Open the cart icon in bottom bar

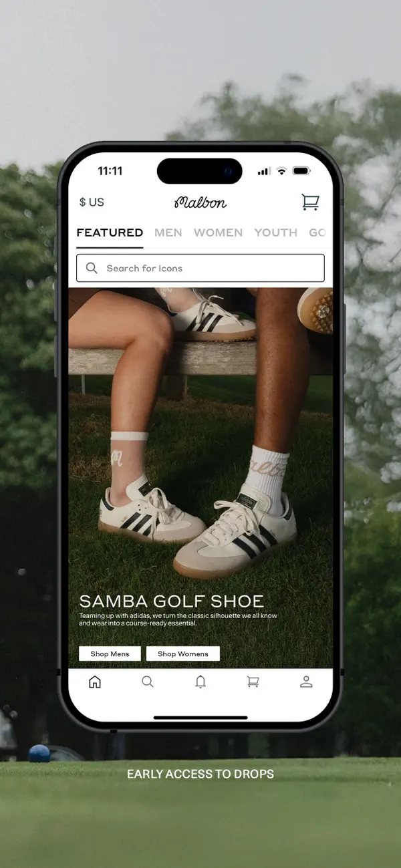(x=253, y=682)
